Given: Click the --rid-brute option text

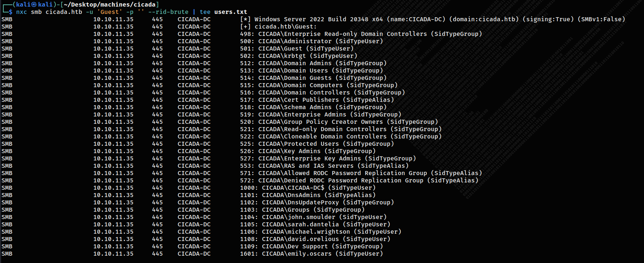Looking at the screenshot, I should pos(168,12).
